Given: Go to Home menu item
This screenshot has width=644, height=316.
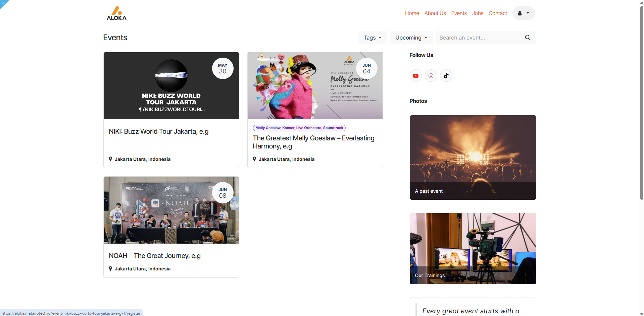Looking at the screenshot, I should point(412,13).
